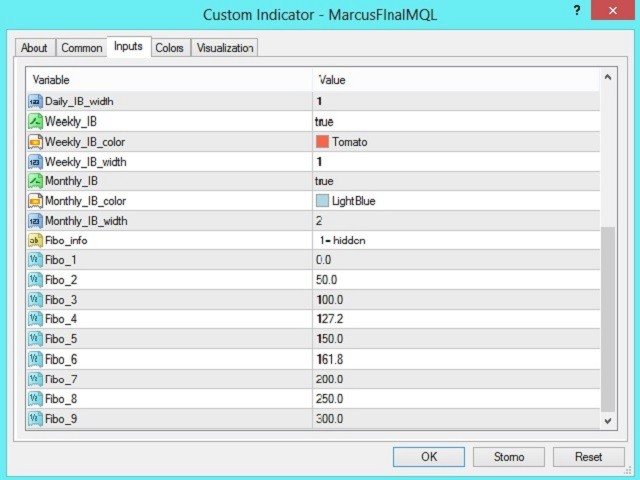Switch to the Colors tab
Screen dimensions: 640x480
[x=169, y=48]
